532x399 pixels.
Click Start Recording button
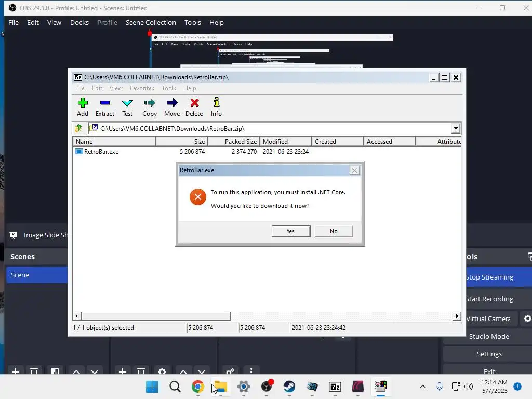[499, 299]
